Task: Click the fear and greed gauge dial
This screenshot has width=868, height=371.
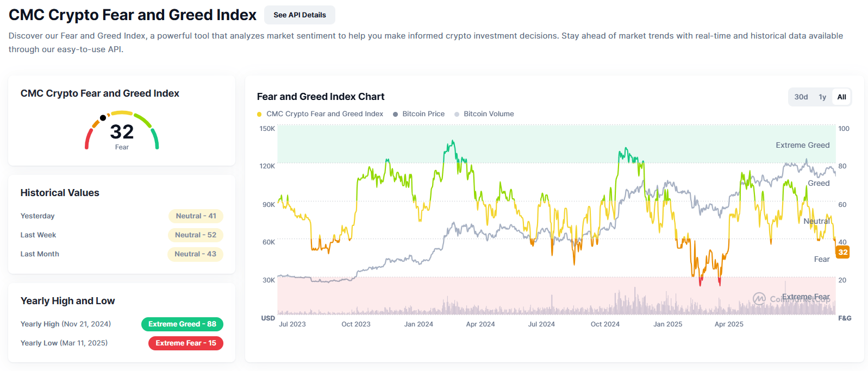Action: (x=122, y=130)
